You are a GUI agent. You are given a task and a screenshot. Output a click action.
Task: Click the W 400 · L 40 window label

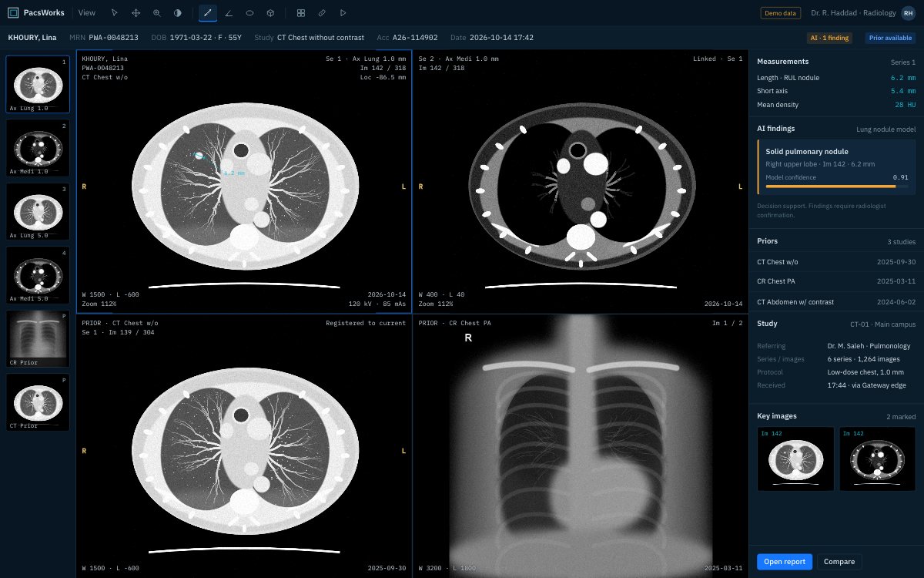pyautogui.click(x=442, y=294)
